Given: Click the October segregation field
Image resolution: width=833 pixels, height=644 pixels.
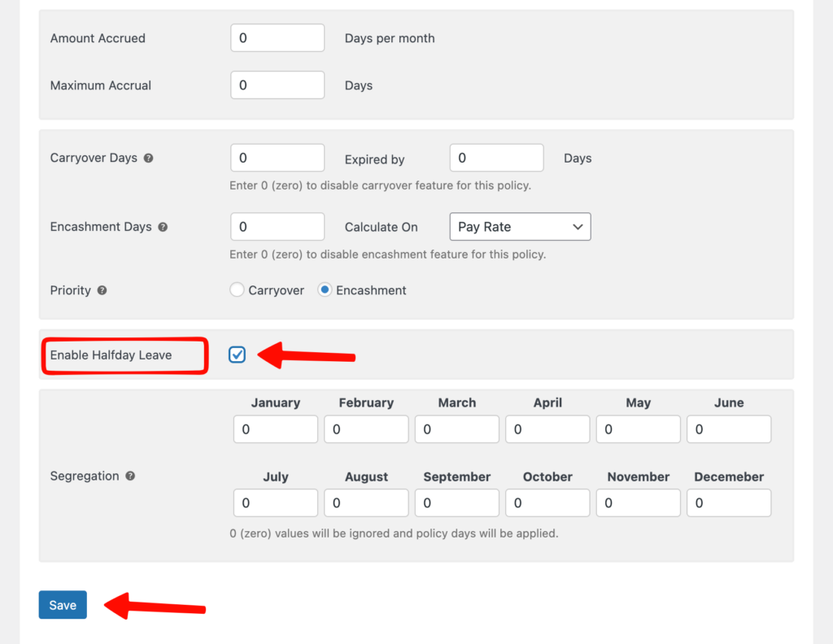Looking at the screenshot, I should tap(547, 503).
